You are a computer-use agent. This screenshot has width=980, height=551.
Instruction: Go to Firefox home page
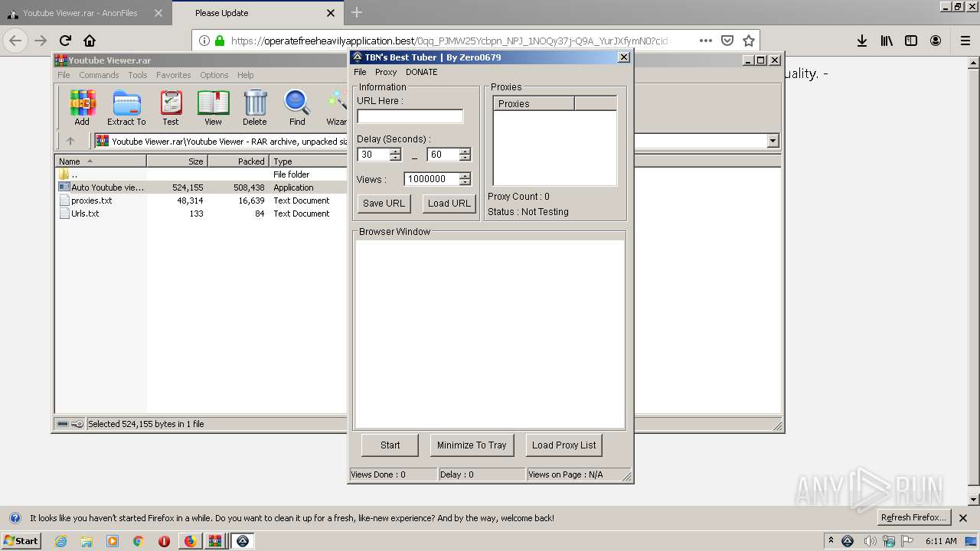point(90,41)
